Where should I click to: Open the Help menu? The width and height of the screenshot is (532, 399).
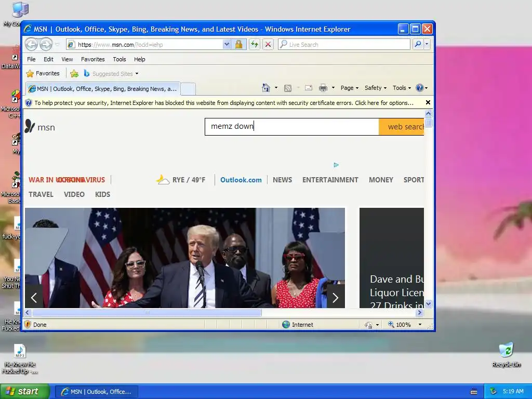pos(139,59)
